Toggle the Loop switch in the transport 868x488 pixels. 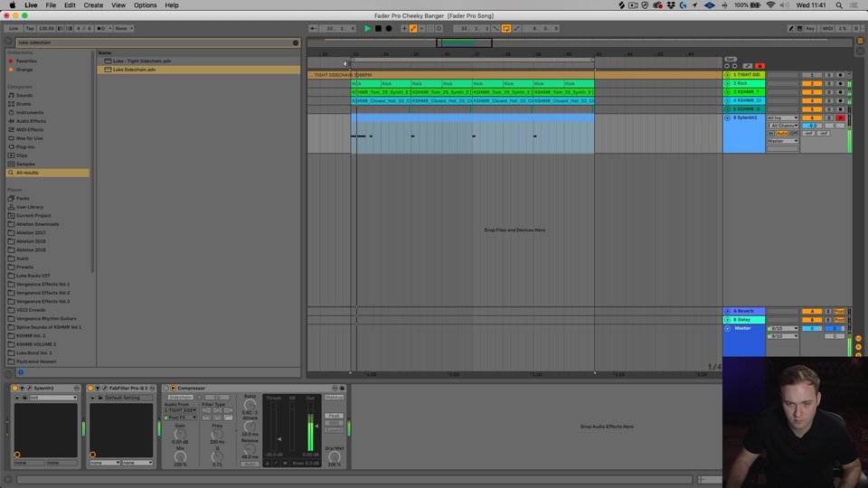506,28
